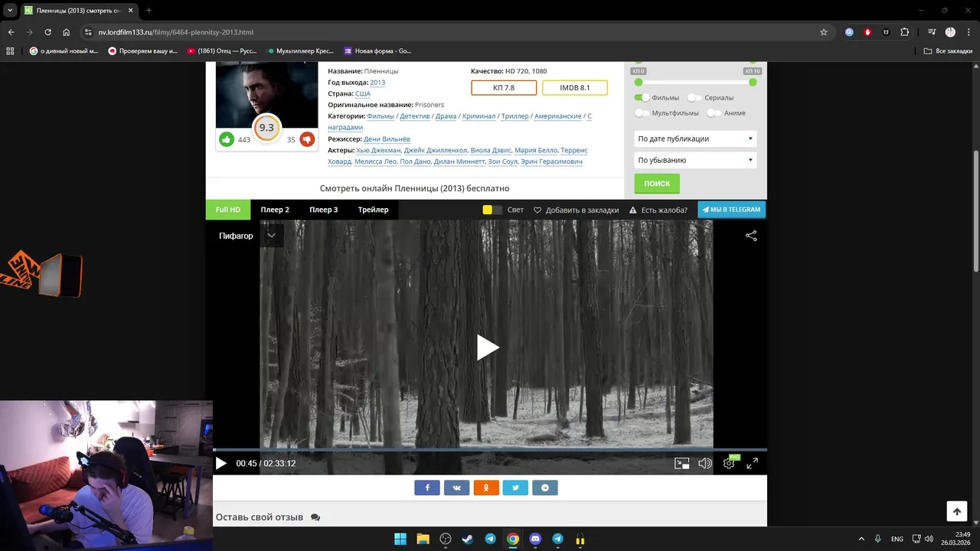This screenshot has height=551, width=980.
Task: Bookmark this page with the star icon
Action: tap(824, 32)
